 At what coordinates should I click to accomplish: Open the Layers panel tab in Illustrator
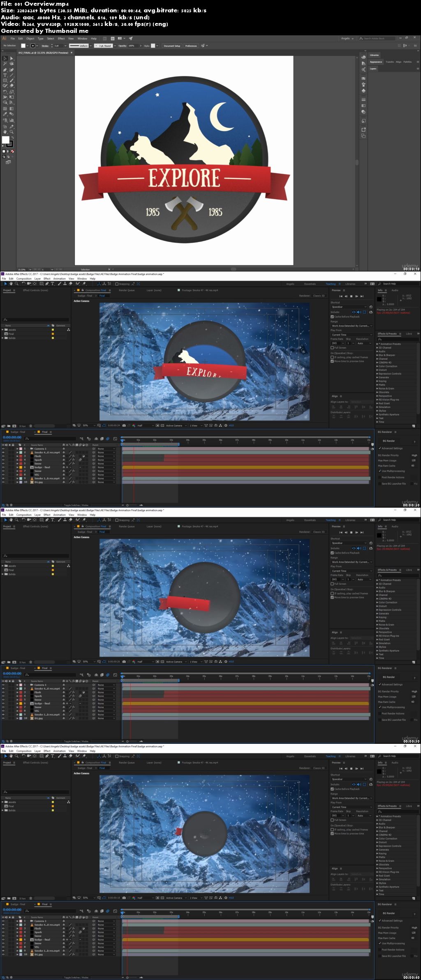(x=373, y=69)
